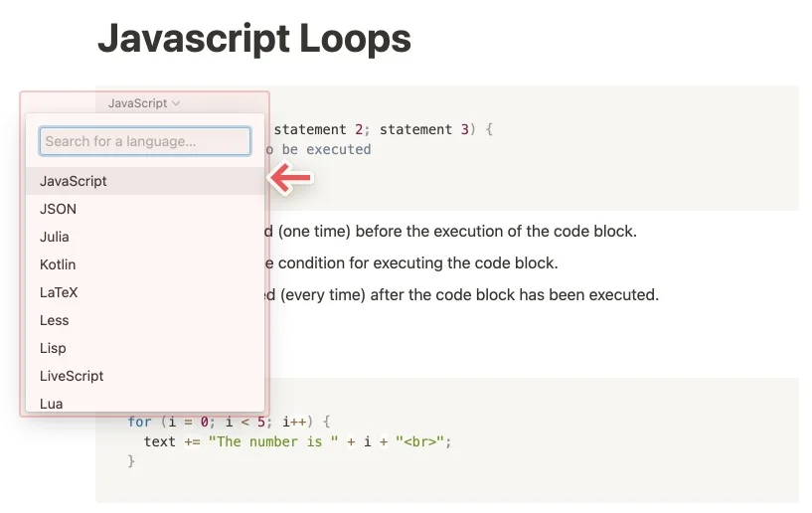Click the paragraph about the condition for executing
812x513 pixels.
point(417,263)
